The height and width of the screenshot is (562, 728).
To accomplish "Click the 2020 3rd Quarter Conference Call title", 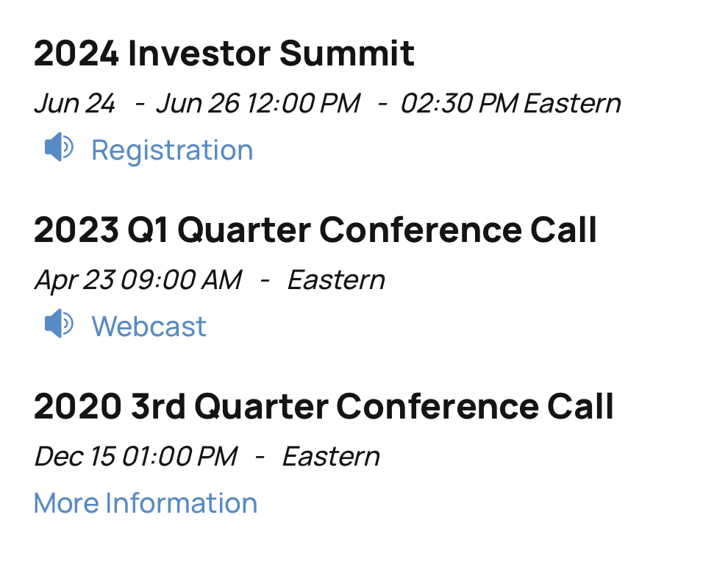I will click(324, 407).
